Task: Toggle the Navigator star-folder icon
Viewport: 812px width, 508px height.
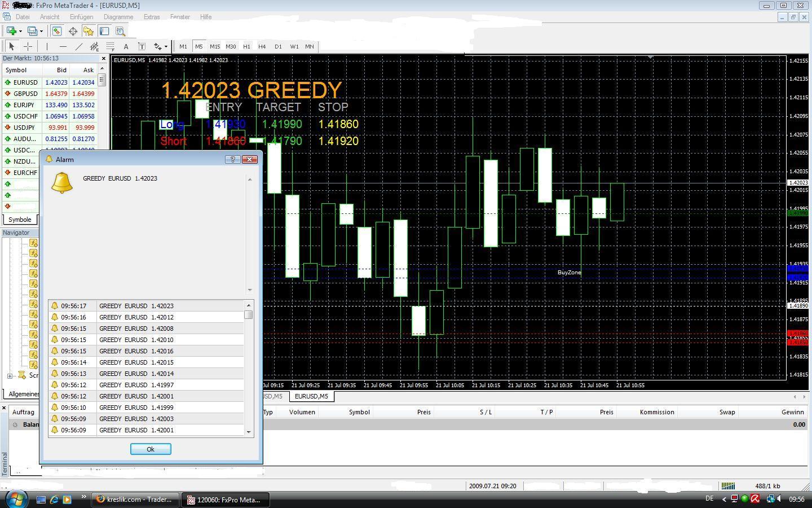Action: tap(89, 31)
